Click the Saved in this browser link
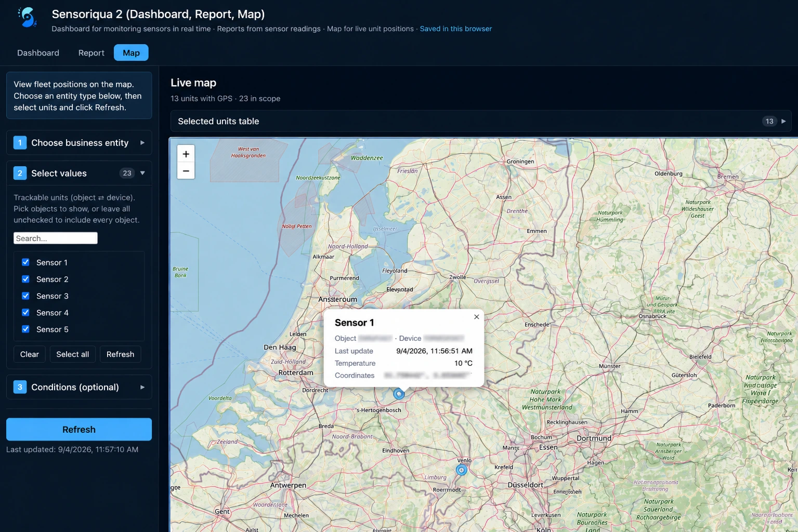This screenshot has width=798, height=532. click(x=456, y=29)
